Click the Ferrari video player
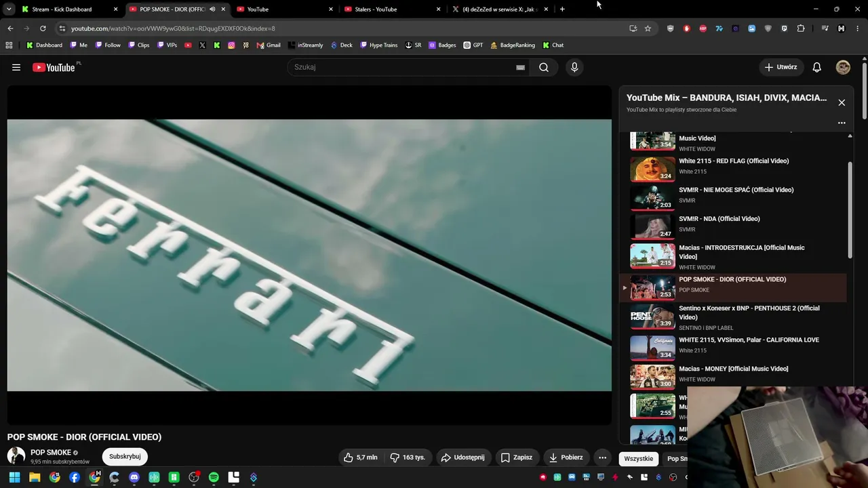 tap(309, 255)
